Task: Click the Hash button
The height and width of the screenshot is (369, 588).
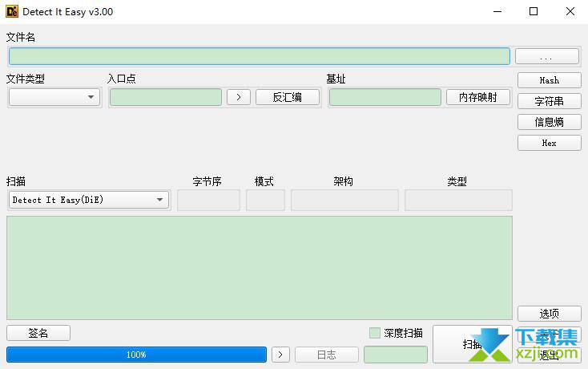Action: pos(550,80)
